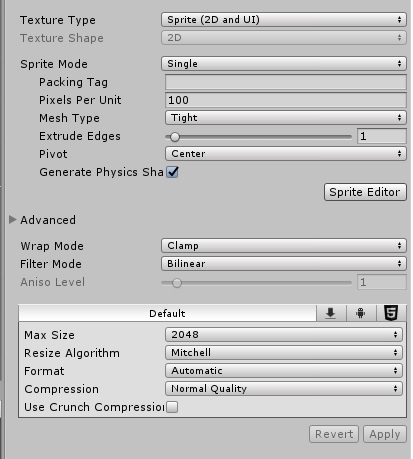Enable the Use Crunch Compression checkbox
This screenshot has height=459, width=413.
[172, 407]
